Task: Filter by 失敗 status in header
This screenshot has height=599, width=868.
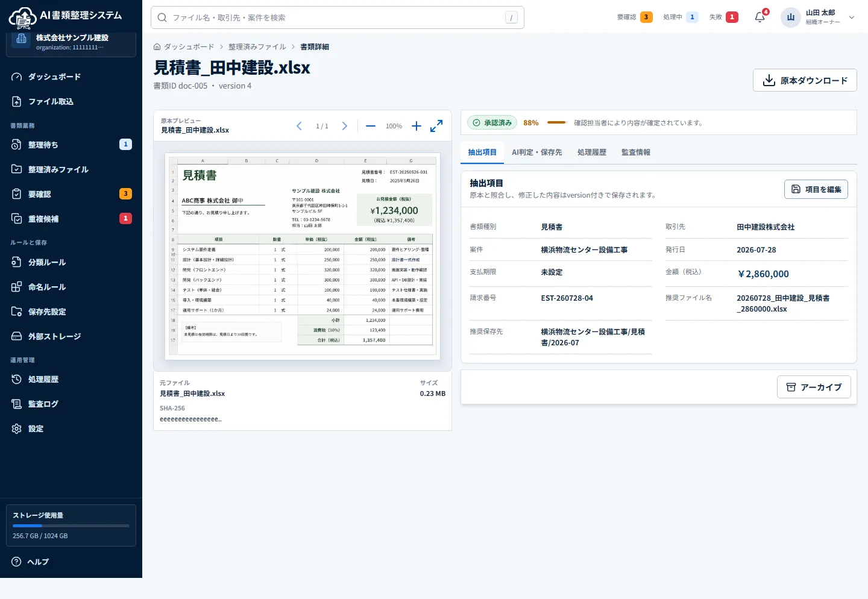Action: (723, 17)
